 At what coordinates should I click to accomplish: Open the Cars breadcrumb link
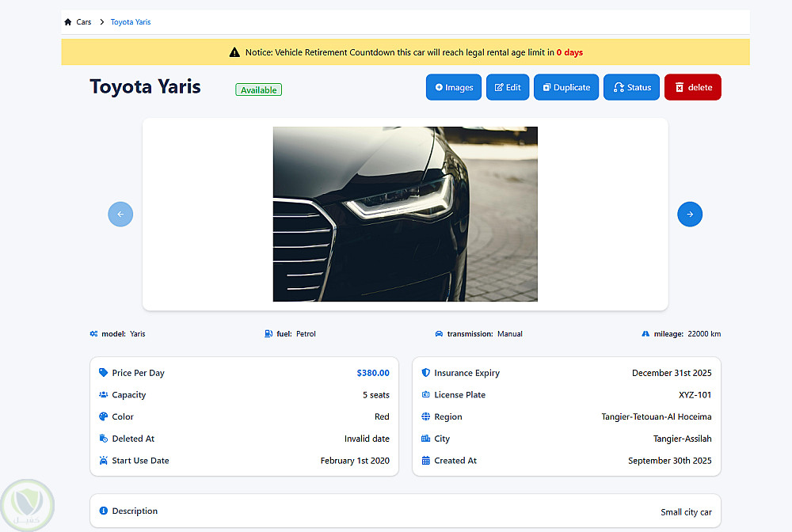[x=84, y=22]
